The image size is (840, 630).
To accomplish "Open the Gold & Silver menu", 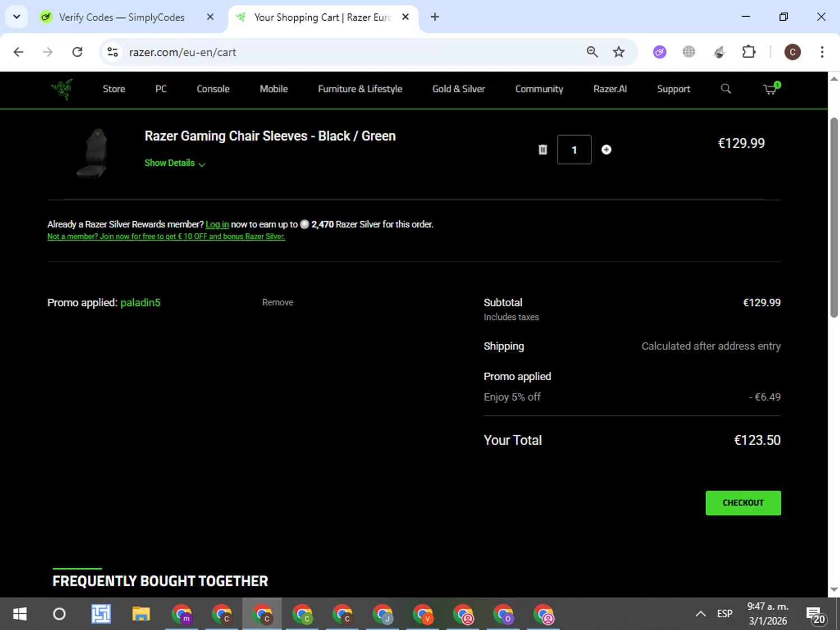I will [459, 89].
